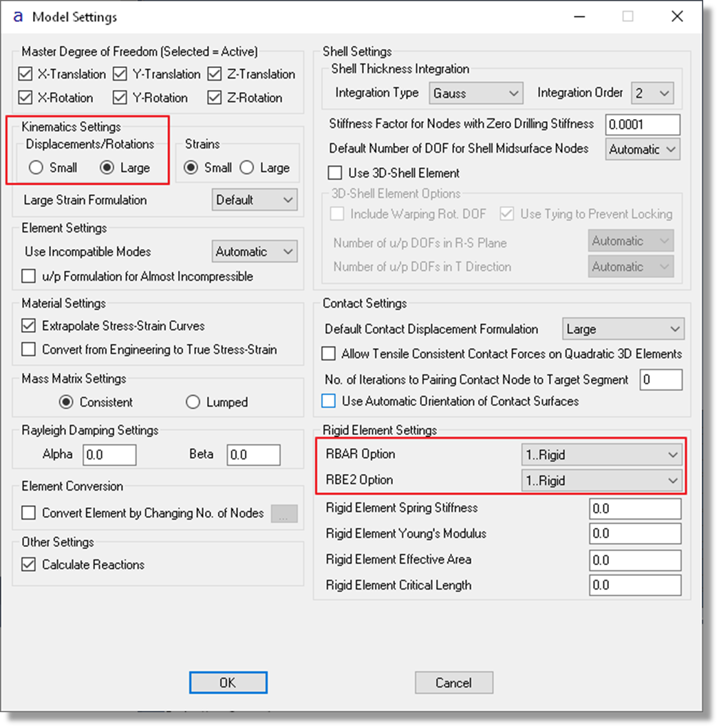The height and width of the screenshot is (728, 719).
Task: Click the ellipsis button beside element conversion
Action: pos(284,513)
